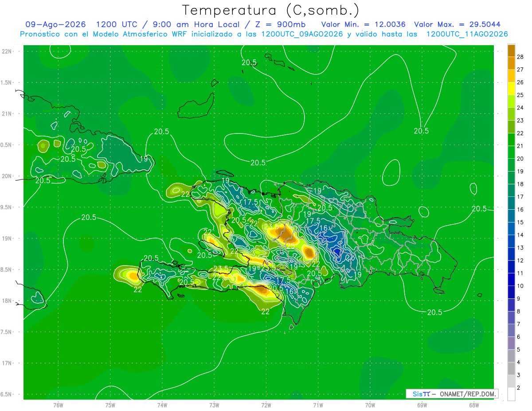Click the gray colorbar swatch between 3 and 4

point(511,368)
